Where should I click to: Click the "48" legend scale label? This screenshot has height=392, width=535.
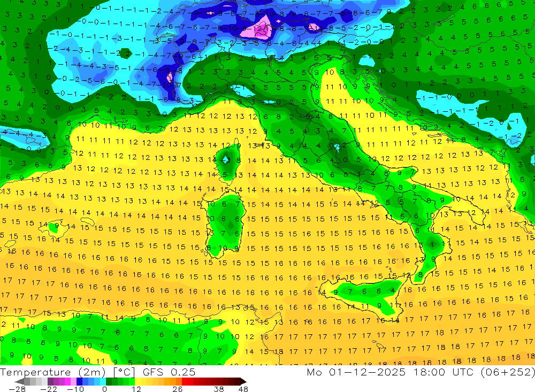[x=243, y=389]
